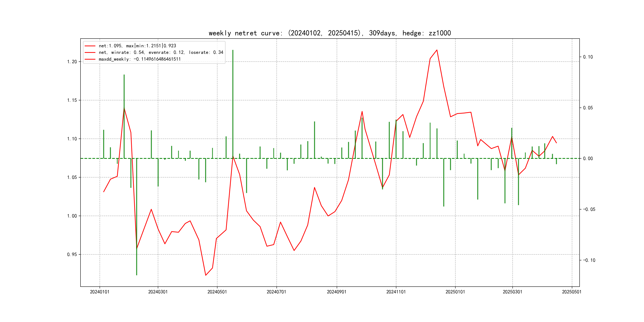Click the 0.00 right y-axis tick label

(x=588, y=158)
